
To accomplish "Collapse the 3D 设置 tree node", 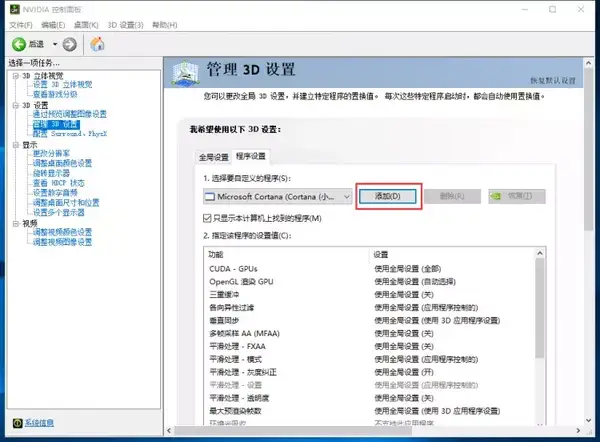I will click(x=14, y=105).
